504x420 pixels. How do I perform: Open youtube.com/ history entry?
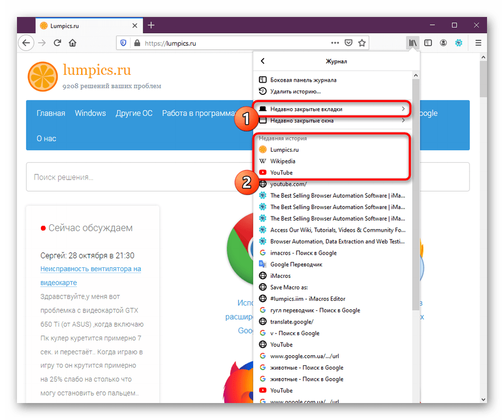(333, 184)
